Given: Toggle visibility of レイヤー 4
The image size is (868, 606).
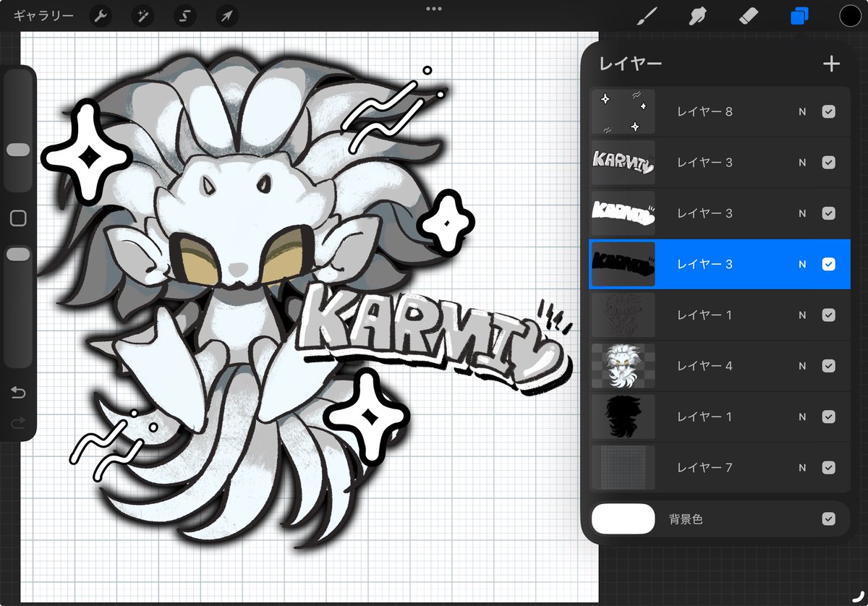Looking at the screenshot, I should coord(829,366).
